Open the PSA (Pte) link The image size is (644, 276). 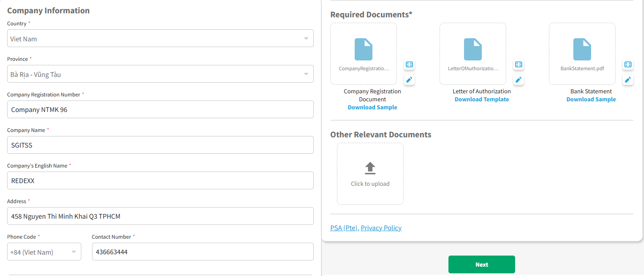point(344,228)
